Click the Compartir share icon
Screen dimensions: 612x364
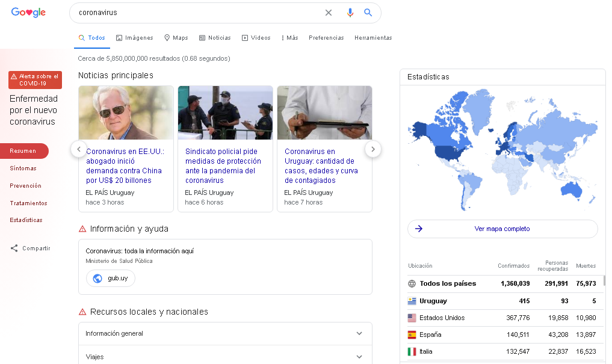click(15, 248)
